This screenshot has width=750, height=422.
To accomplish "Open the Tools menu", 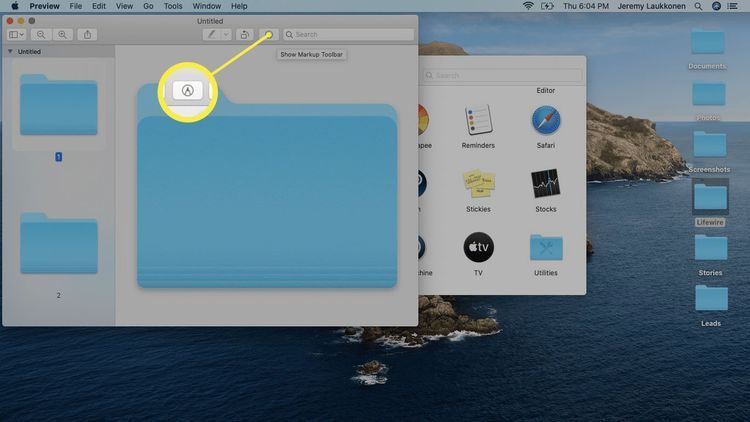I will pyautogui.click(x=173, y=6).
